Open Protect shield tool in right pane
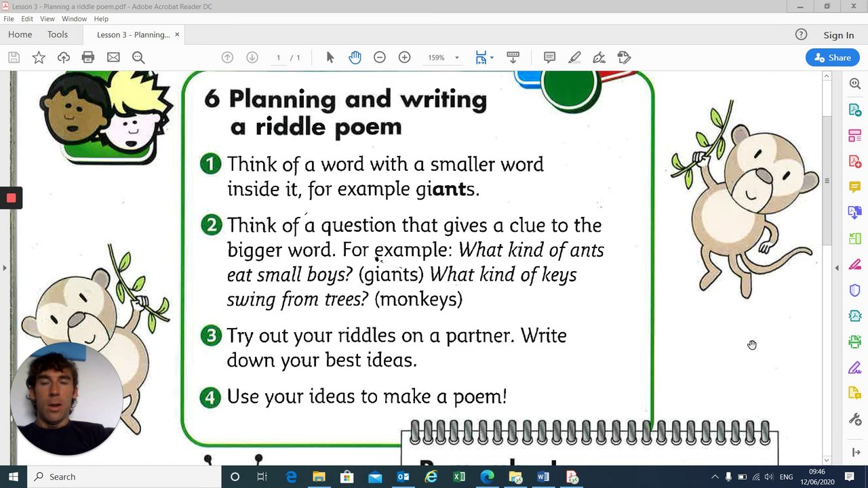 [x=854, y=290]
